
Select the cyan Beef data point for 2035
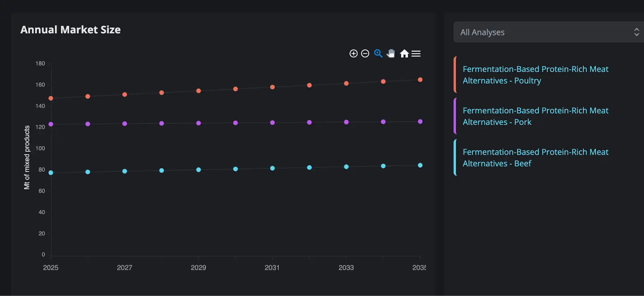420,165
